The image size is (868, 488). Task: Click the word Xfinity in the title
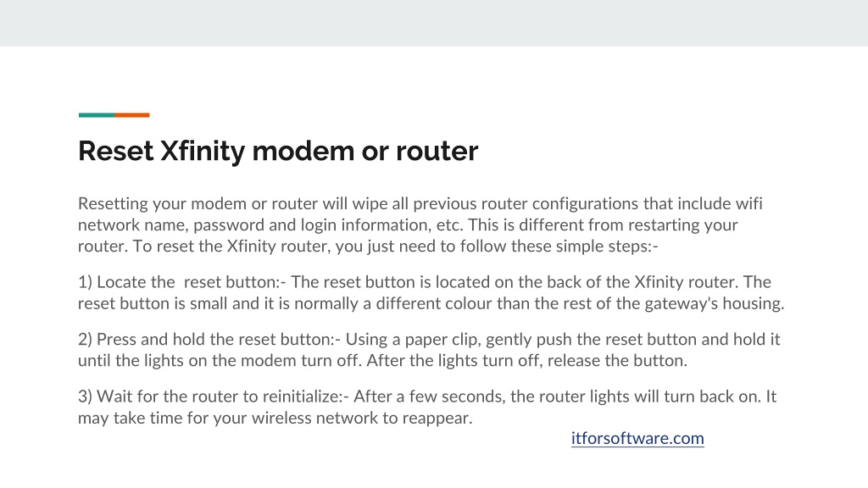pyautogui.click(x=203, y=151)
